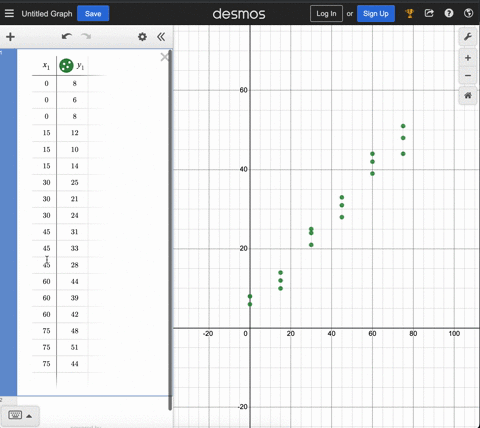Click the Sign Up button
Viewport: 480px width, 428px height.
376,14
